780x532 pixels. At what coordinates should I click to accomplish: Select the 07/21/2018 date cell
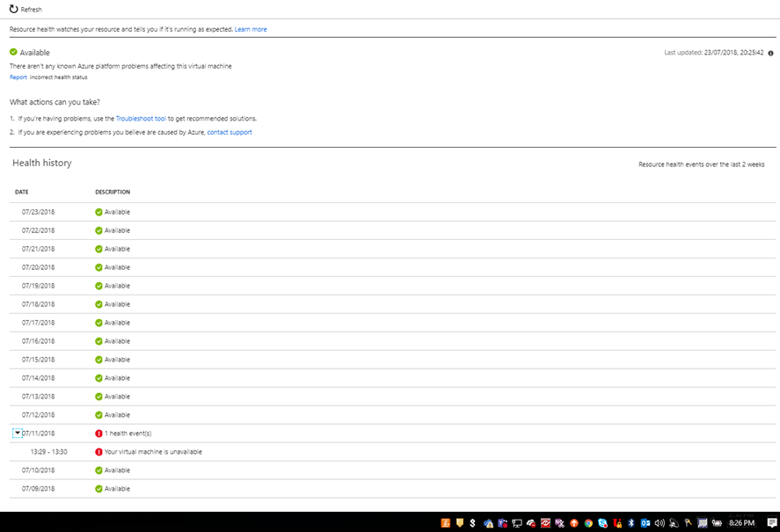39,249
